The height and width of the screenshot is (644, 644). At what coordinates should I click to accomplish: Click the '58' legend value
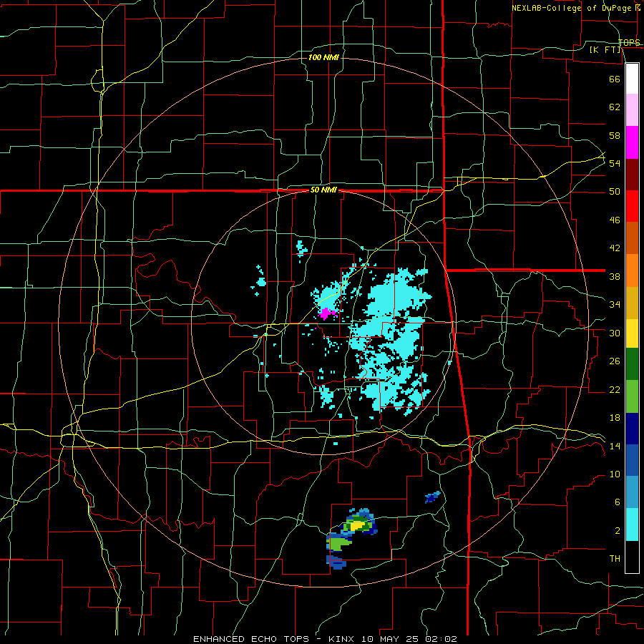click(615, 135)
